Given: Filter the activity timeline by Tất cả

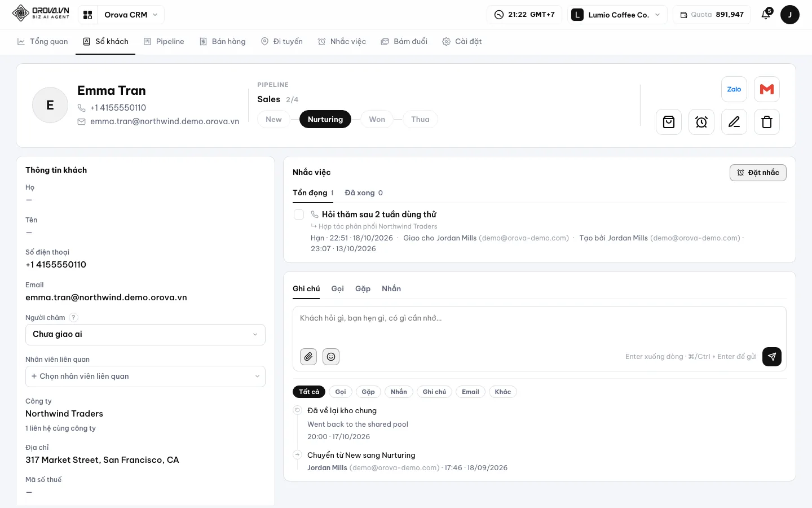Looking at the screenshot, I should point(309,392).
